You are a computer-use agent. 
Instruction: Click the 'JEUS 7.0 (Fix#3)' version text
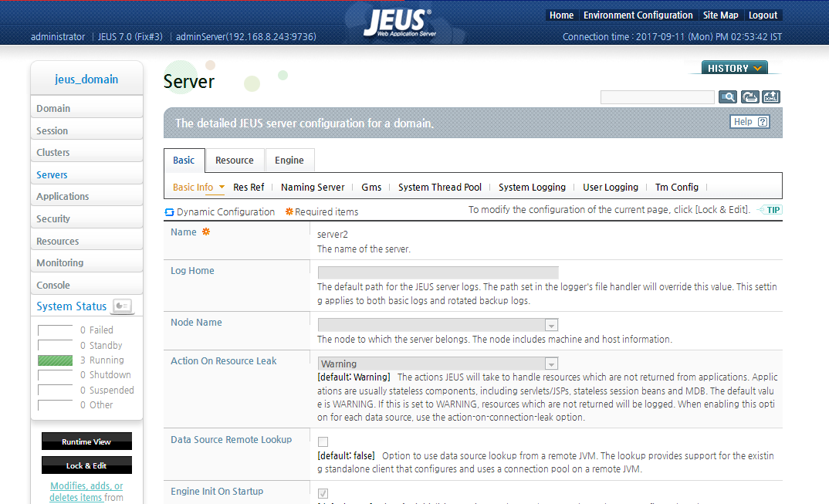(x=130, y=36)
